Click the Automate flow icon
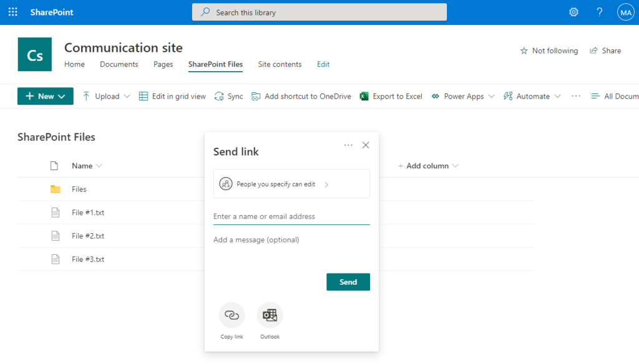The width and height of the screenshot is (639, 364). tap(508, 97)
